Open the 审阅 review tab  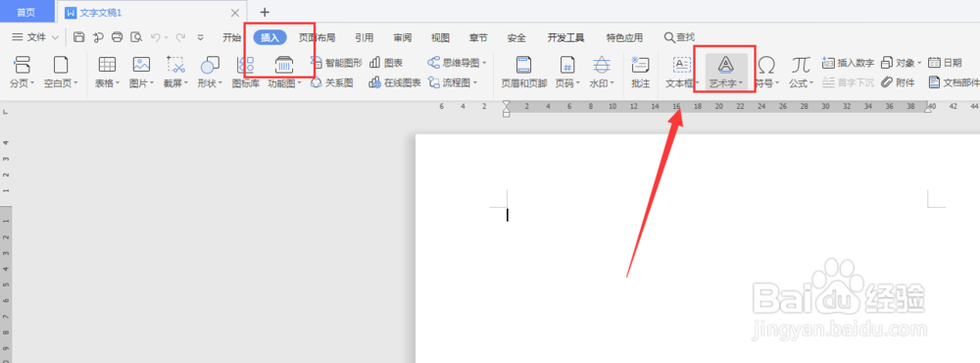[403, 37]
